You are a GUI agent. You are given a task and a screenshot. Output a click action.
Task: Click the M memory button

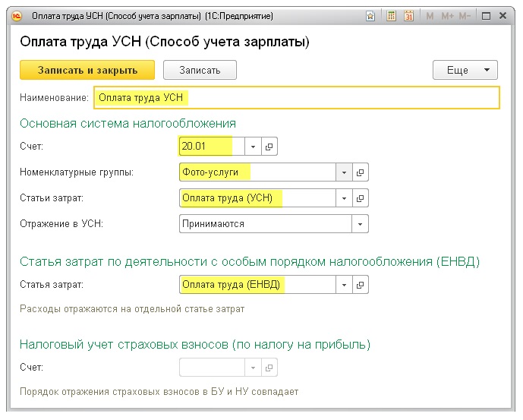tap(430, 16)
